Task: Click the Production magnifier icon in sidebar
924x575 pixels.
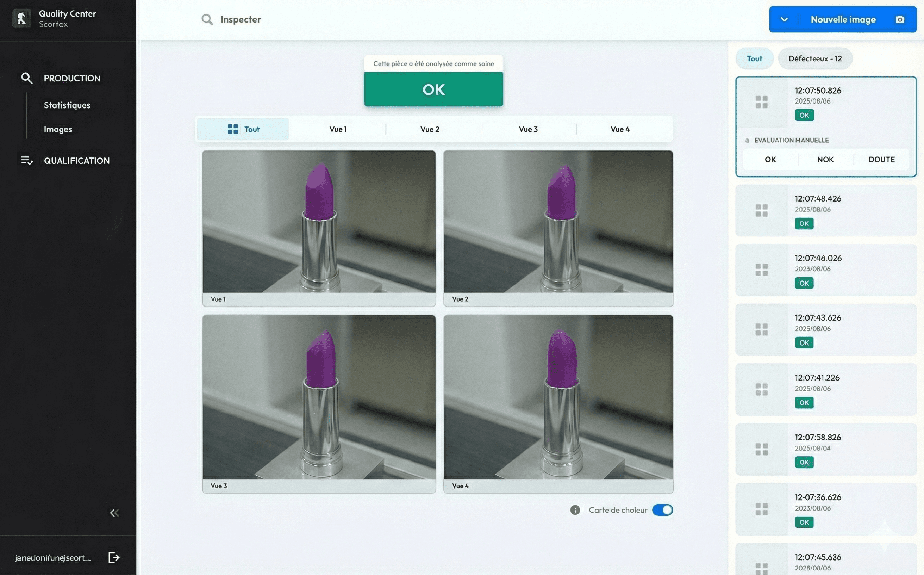Action: tap(27, 78)
